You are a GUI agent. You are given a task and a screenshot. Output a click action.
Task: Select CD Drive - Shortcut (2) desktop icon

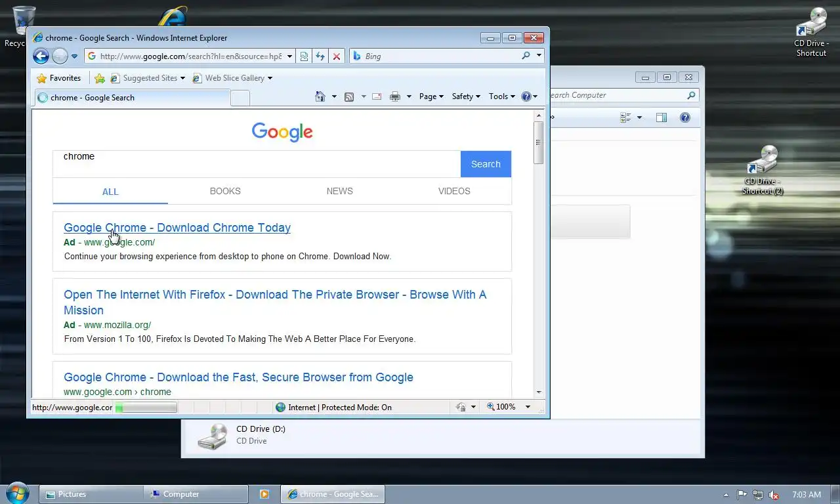tap(763, 170)
